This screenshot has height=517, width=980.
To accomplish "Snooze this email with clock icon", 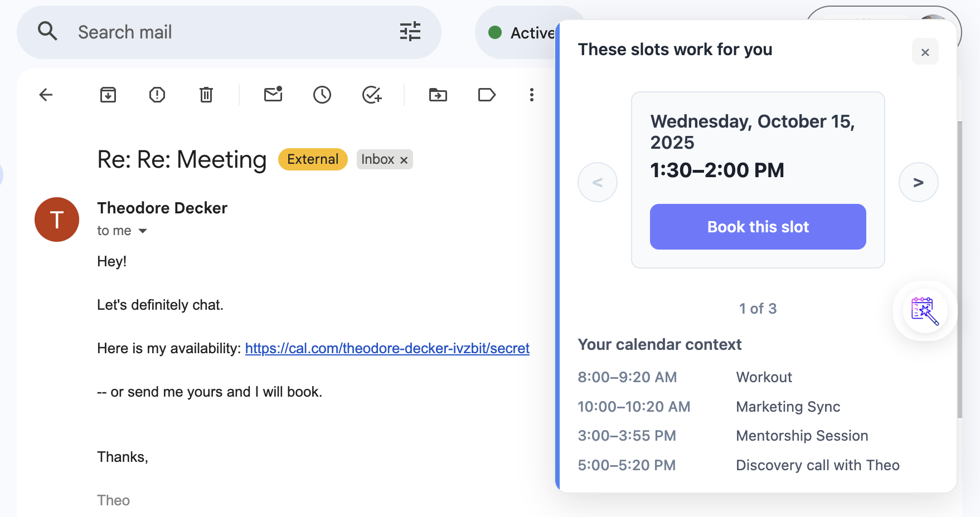I will tap(322, 95).
